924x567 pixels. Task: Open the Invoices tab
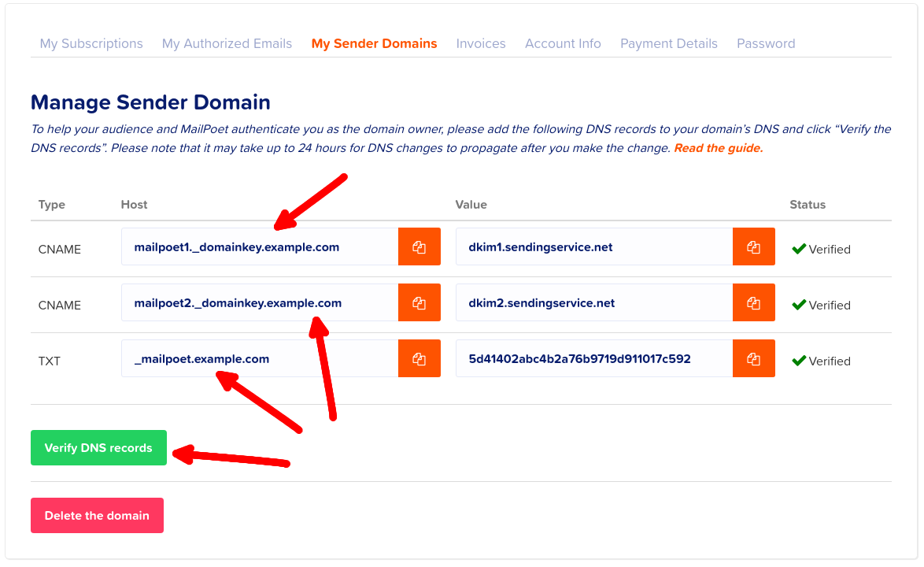coord(481,43)
